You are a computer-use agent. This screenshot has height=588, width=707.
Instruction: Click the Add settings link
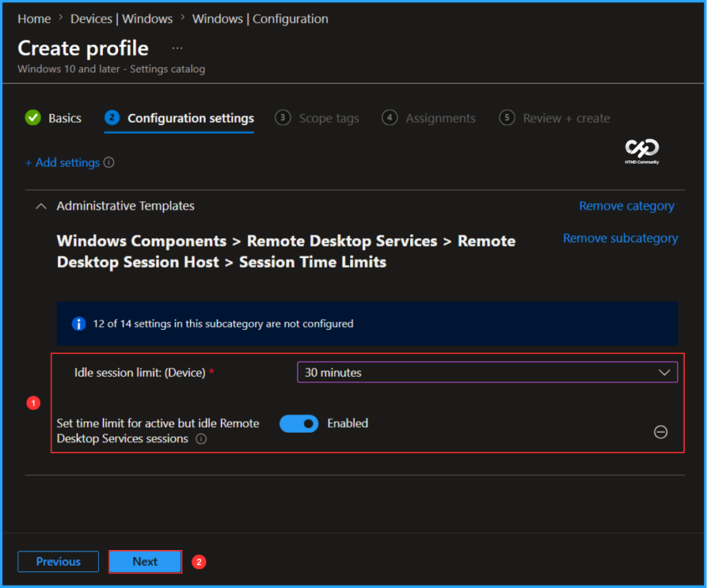click(x=63, y=163)
